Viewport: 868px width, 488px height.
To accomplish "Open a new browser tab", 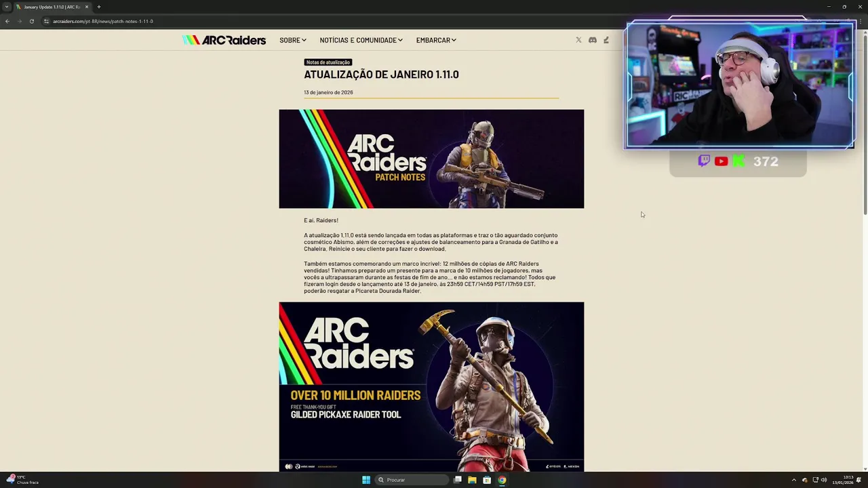I will [x=99, y=7].
